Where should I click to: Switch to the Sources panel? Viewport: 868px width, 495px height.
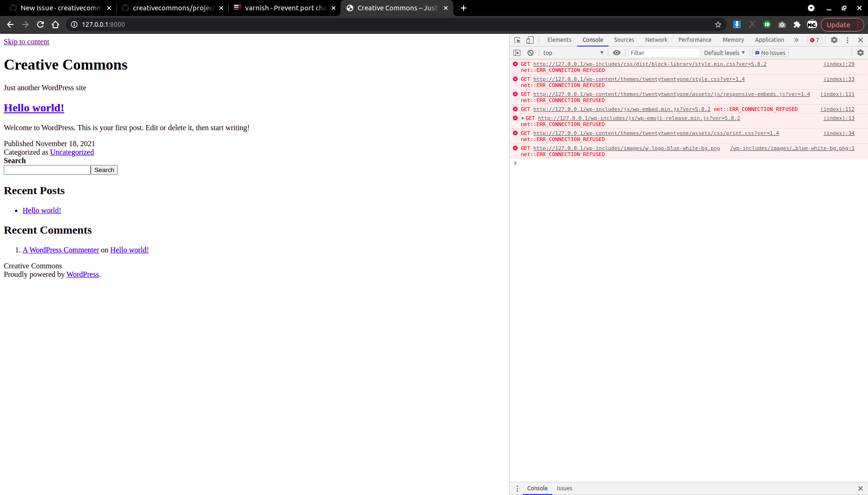coord(624,40)
